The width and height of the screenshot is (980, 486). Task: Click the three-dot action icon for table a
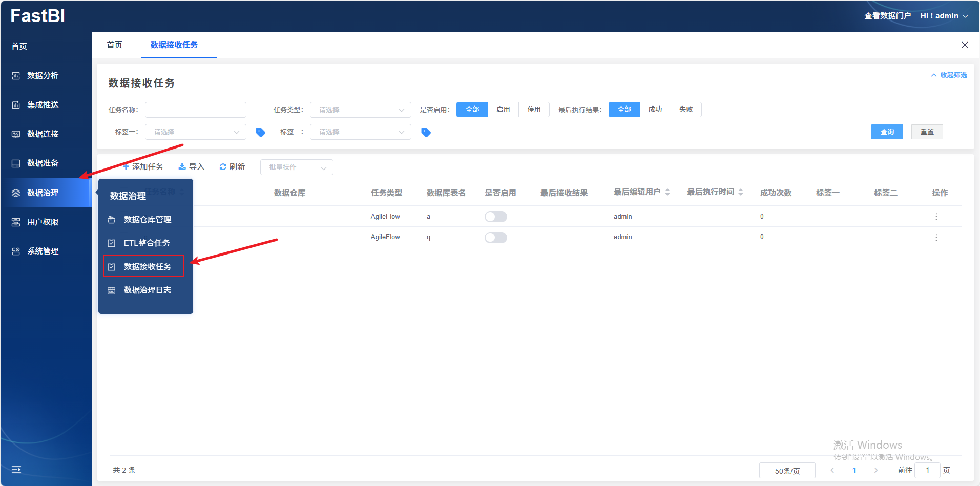(x=936, y=217)
